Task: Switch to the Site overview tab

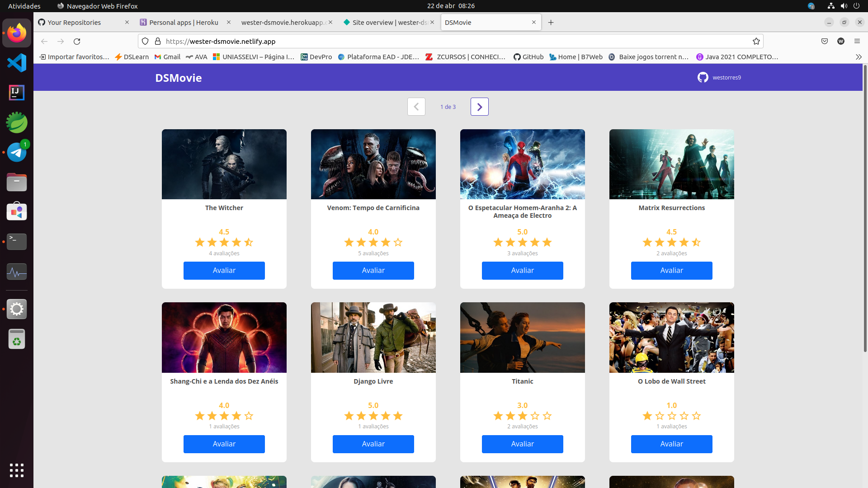Action: pos(388,22)
